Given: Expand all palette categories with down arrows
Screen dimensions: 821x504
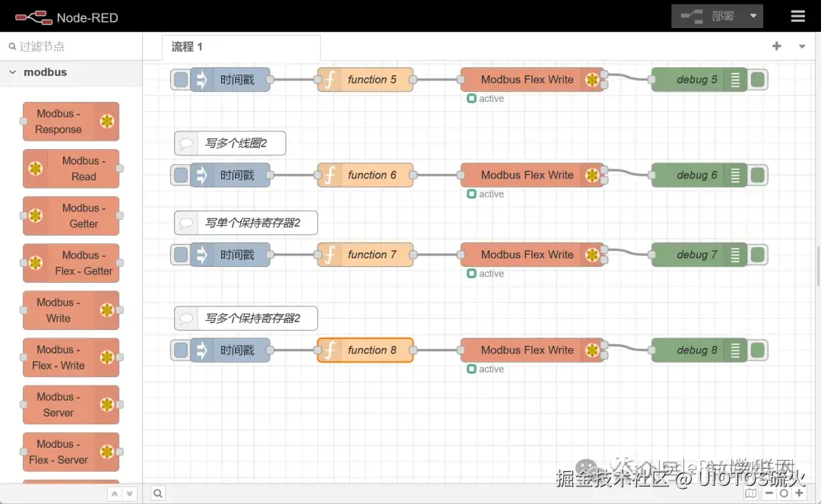Looking at the screenshot, I should pyautogui.click(x=129, y=493).
